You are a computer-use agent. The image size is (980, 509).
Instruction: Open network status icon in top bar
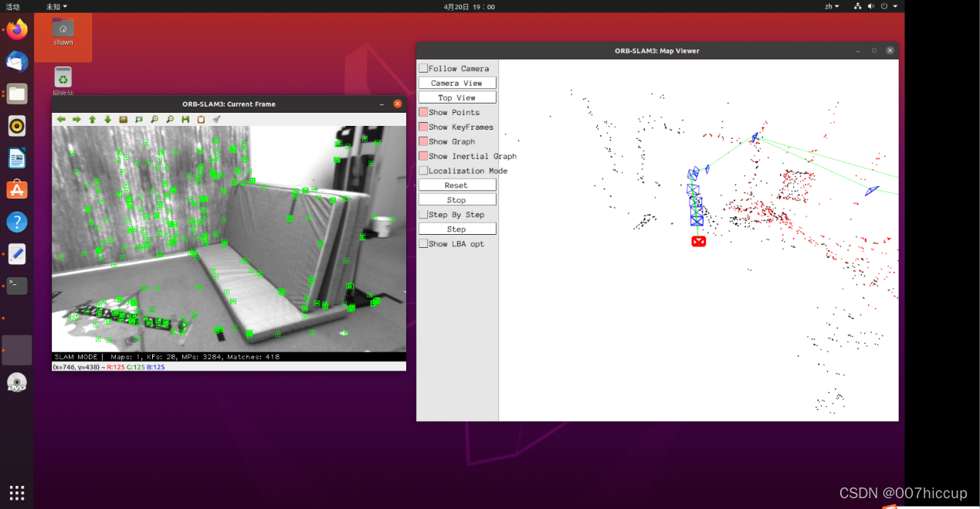pyautogui.click(x=858, y=6)
